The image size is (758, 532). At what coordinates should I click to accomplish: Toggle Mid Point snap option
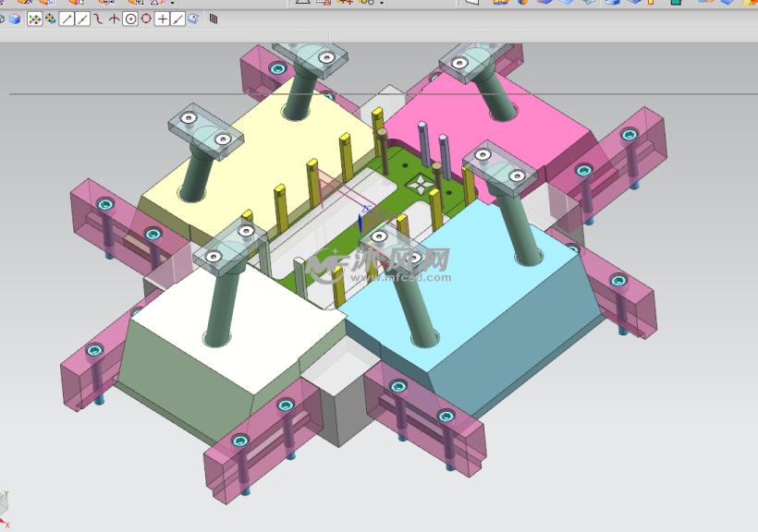point(82,18)
